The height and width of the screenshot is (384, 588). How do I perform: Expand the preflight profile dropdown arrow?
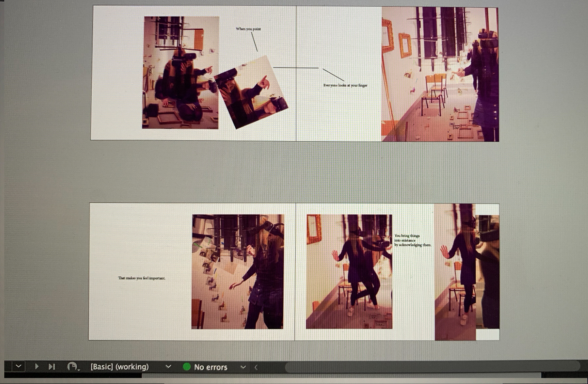pyautogui.click(x=168, y=367)
